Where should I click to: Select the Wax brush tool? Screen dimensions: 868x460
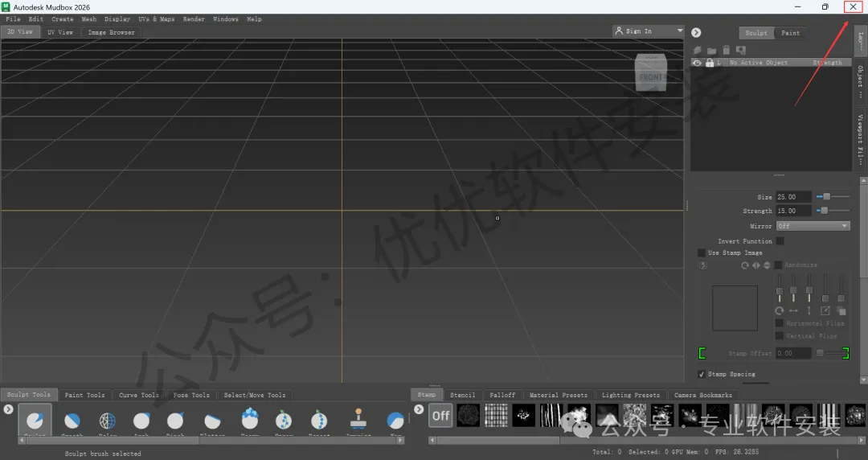pos(395,421)
